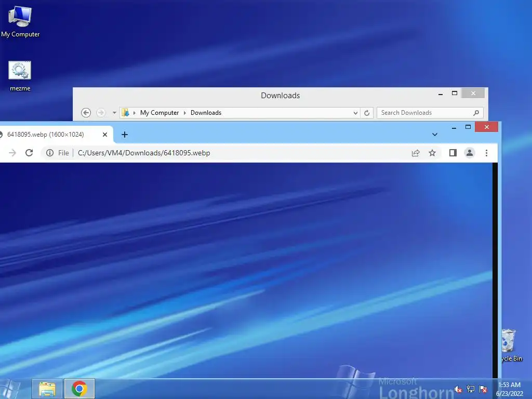Minimize the Chrome window
This screenshot has height=399, width=532.
454,128
